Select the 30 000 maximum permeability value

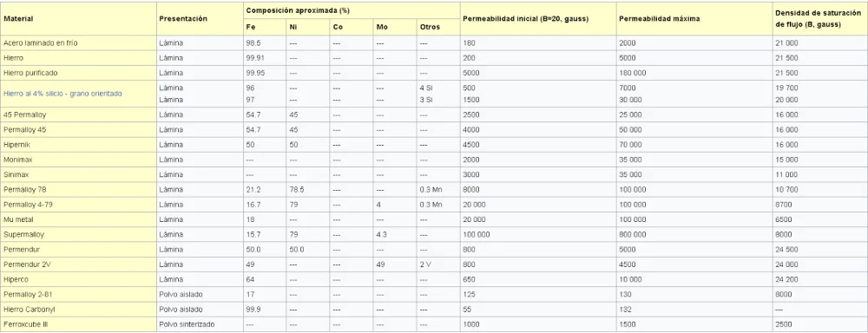(630, 100)
